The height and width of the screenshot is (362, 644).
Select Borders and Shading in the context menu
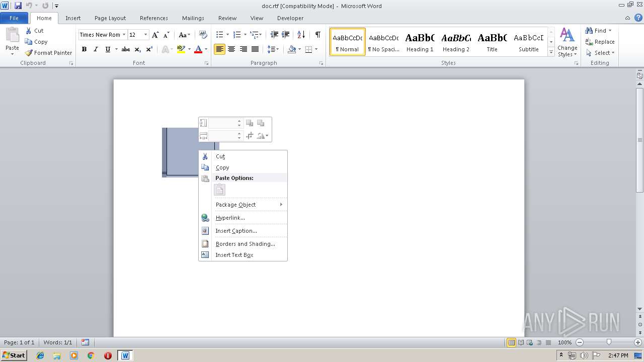[243, 244]
